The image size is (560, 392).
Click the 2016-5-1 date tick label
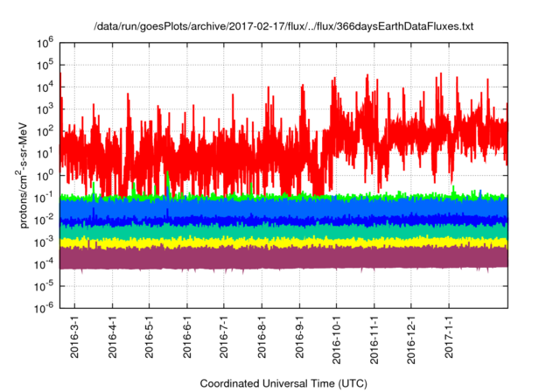150,337
